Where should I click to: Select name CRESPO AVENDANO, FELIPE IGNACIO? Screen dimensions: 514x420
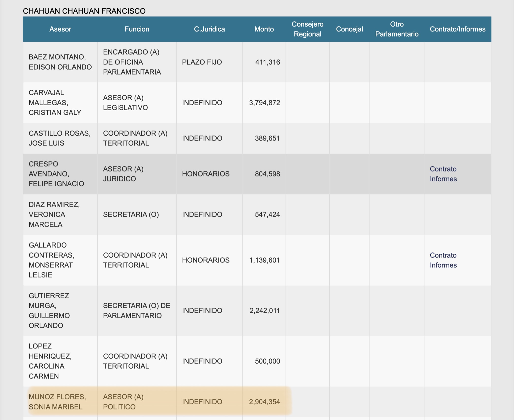click(56, 174)
